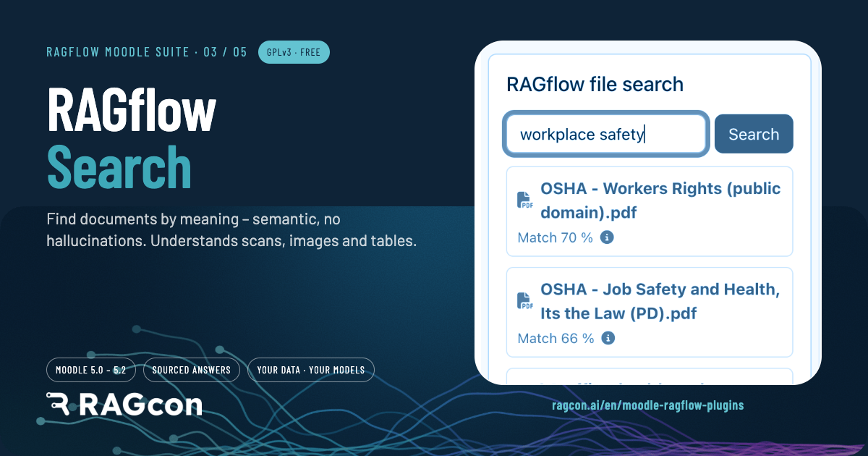Click the RAGcon logo icon

pyautogui.click(x=59, y=404)
